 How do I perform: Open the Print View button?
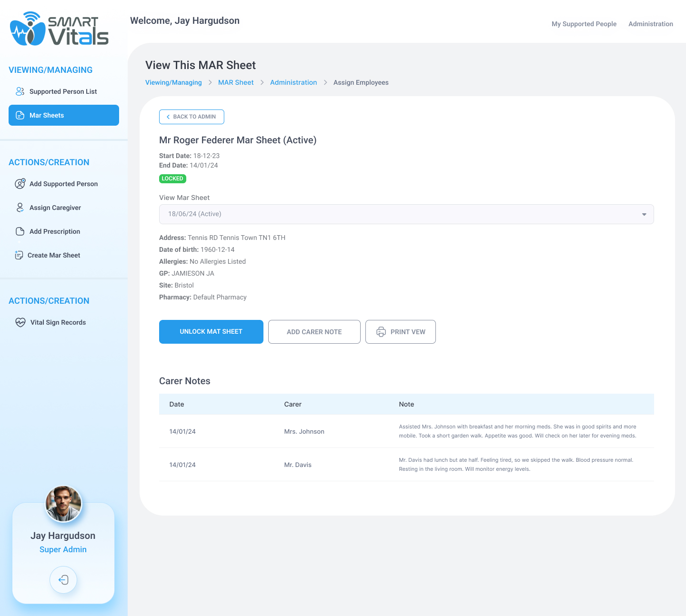click(x=400, y=332)
